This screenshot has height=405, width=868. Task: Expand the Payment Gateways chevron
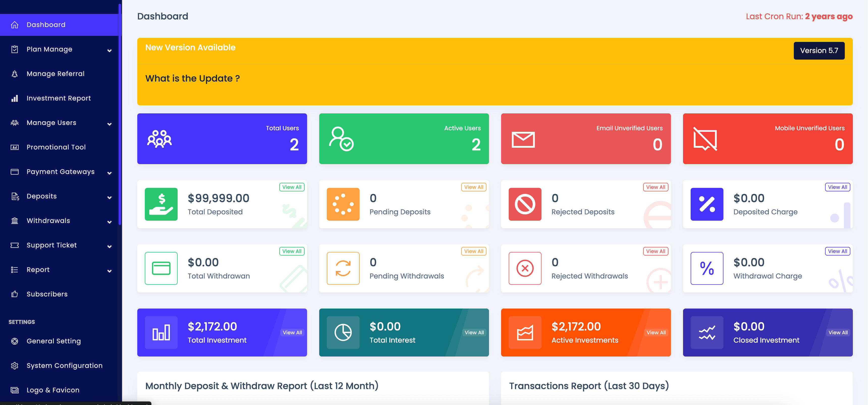click(x=110, y=173)
